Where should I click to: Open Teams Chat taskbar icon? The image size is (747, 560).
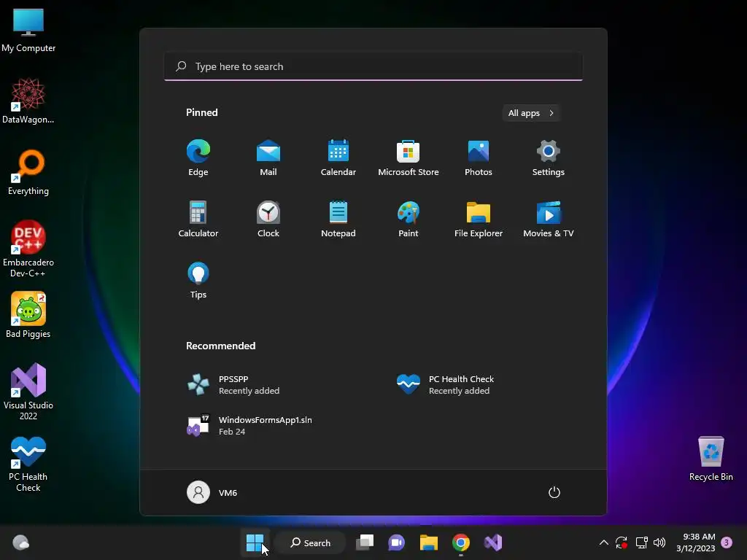point(396,542)
